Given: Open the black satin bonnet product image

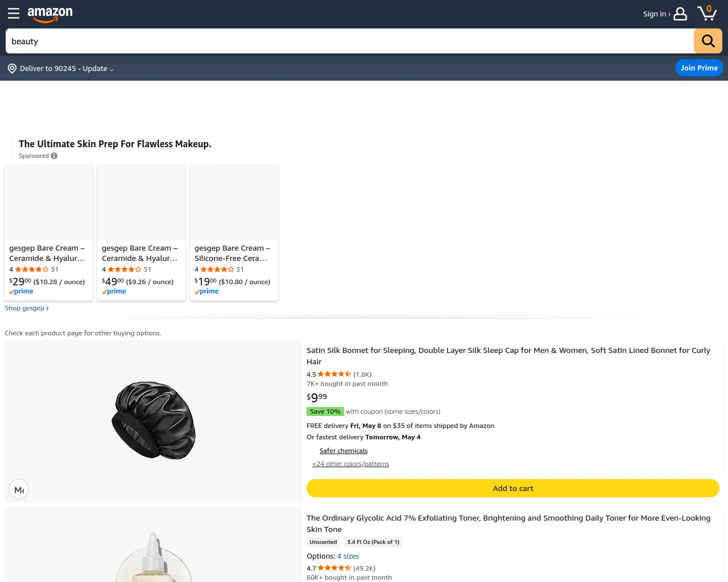Looking at the screenshot, I should coord(154,421).
